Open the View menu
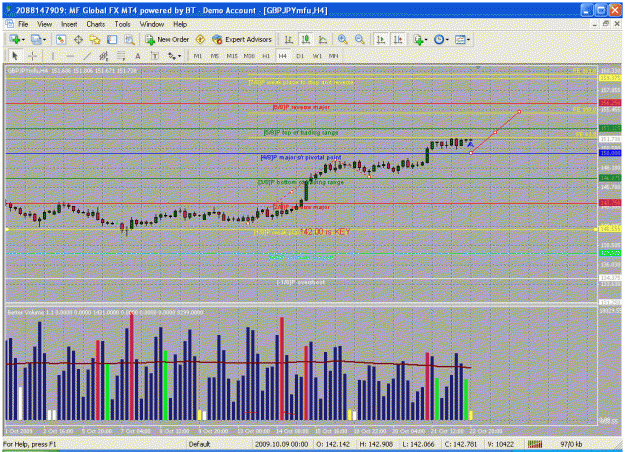 44,24
